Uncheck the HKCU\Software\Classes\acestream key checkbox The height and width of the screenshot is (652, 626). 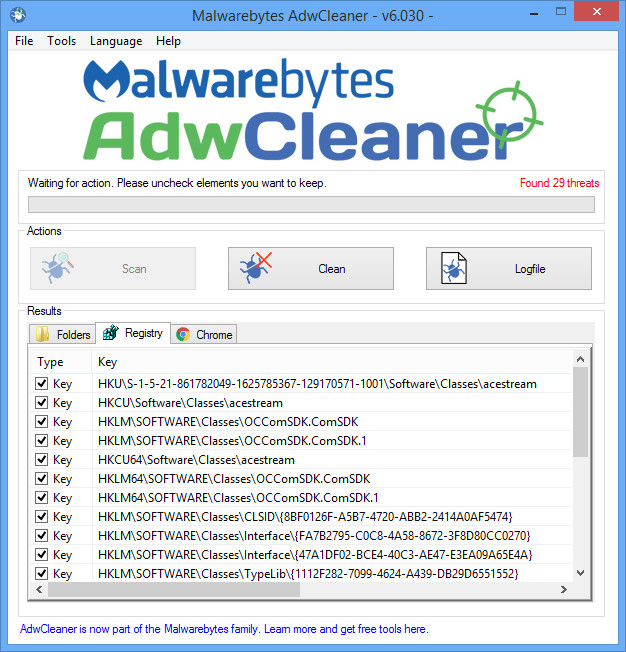[x=42, y=403]
